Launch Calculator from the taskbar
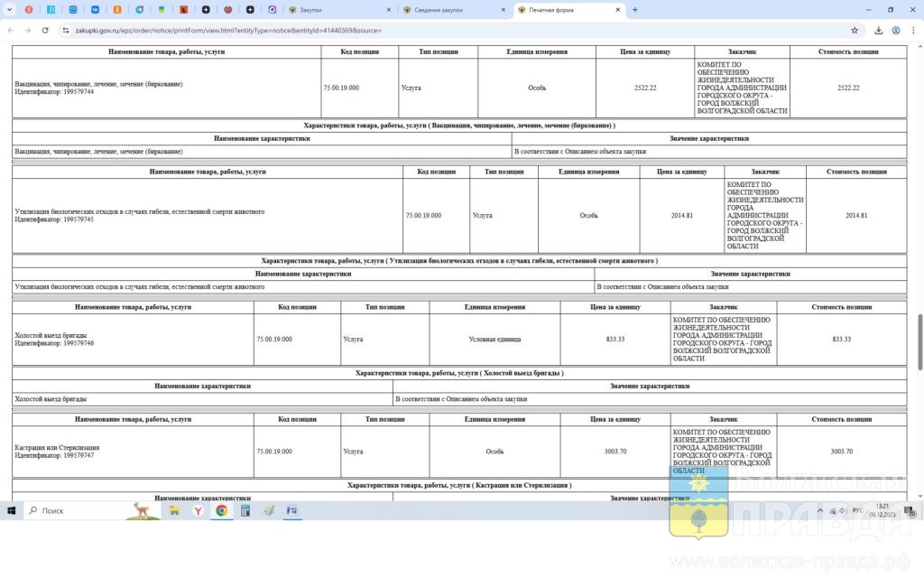 tap(245, 510)
